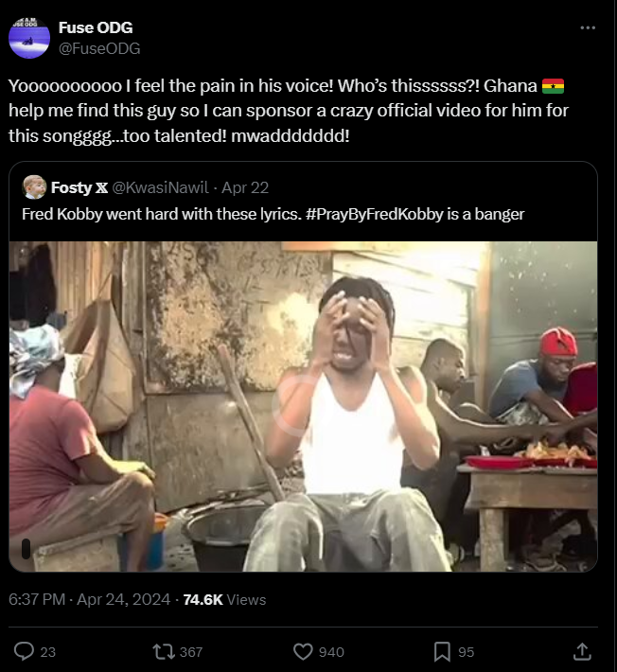The width and height of the screenshot is (617, 672).
Task: Play the video thumbnail in quoted post
Action: pos(304,406)
